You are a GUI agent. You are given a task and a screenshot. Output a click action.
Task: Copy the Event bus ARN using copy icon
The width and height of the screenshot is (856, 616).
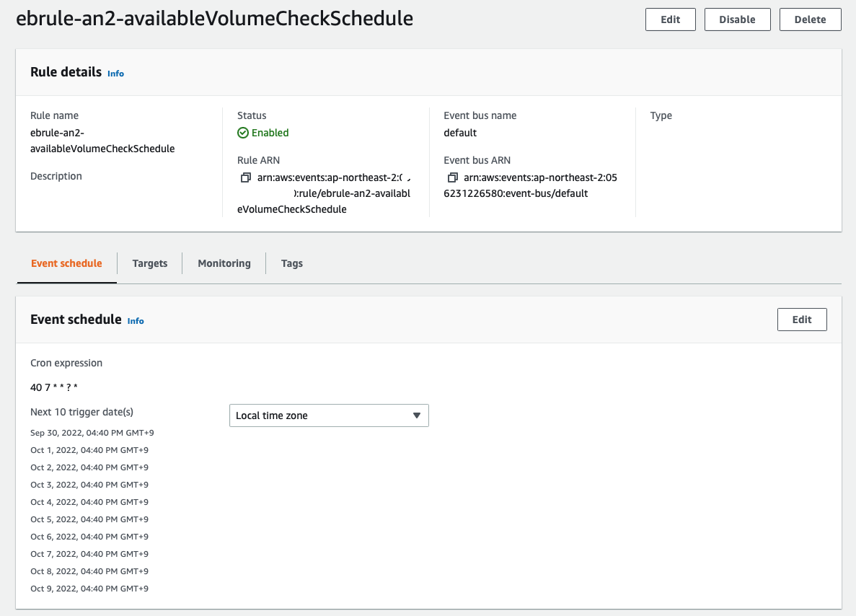(452, 177)
